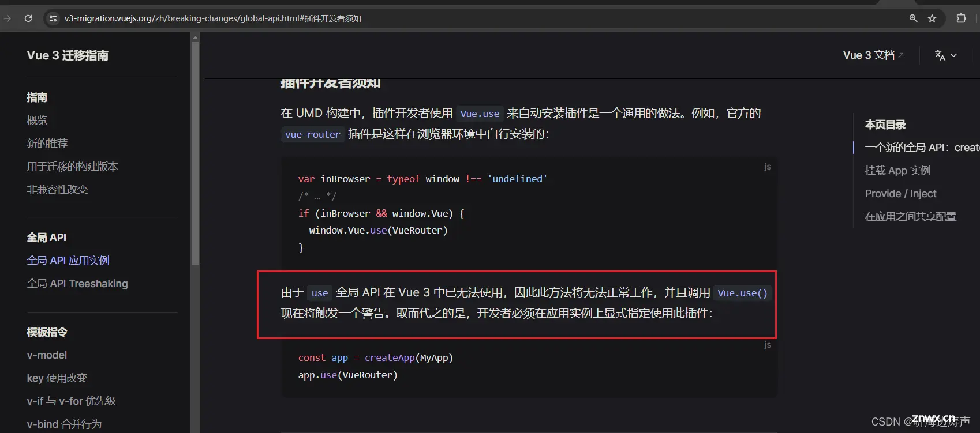Jump to 挂载 App 实例 in outline
Viewport: 980px width, 433px height.
[x=897, y=171]
